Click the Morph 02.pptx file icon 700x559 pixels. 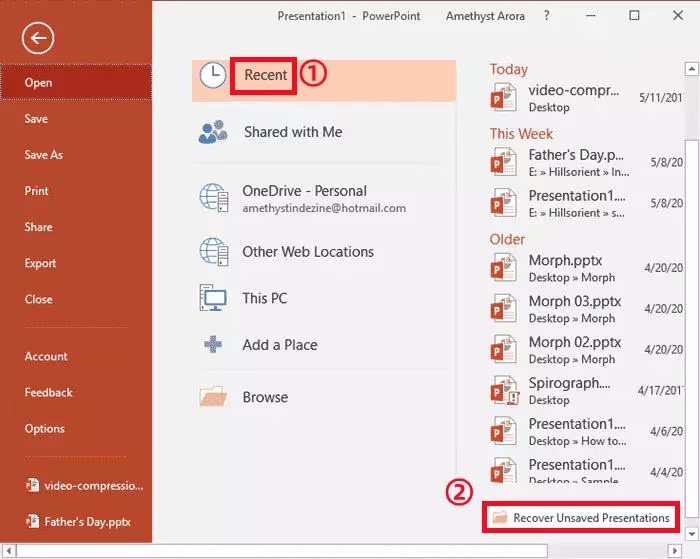504,349
